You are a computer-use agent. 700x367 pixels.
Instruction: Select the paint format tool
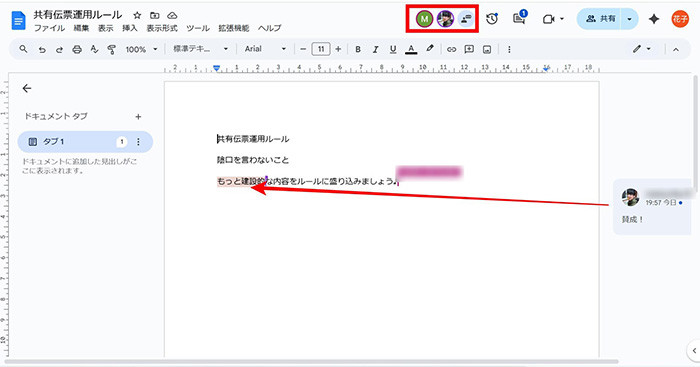(112, 50)
